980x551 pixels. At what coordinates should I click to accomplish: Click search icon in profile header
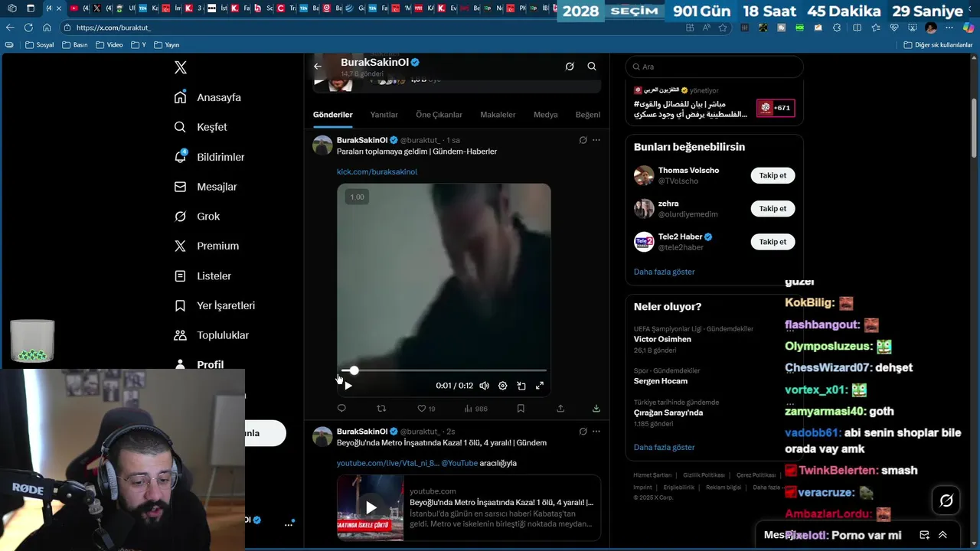(x=592, y=67)
